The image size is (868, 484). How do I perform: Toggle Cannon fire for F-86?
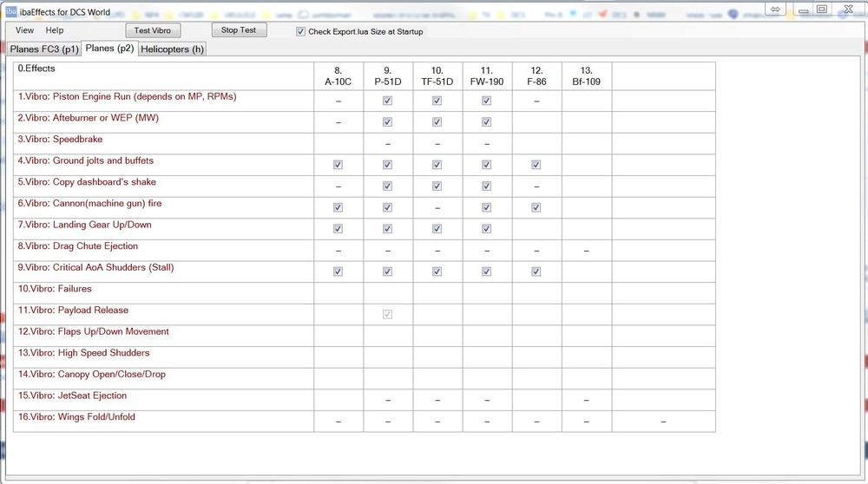click(x=536, y=207)
